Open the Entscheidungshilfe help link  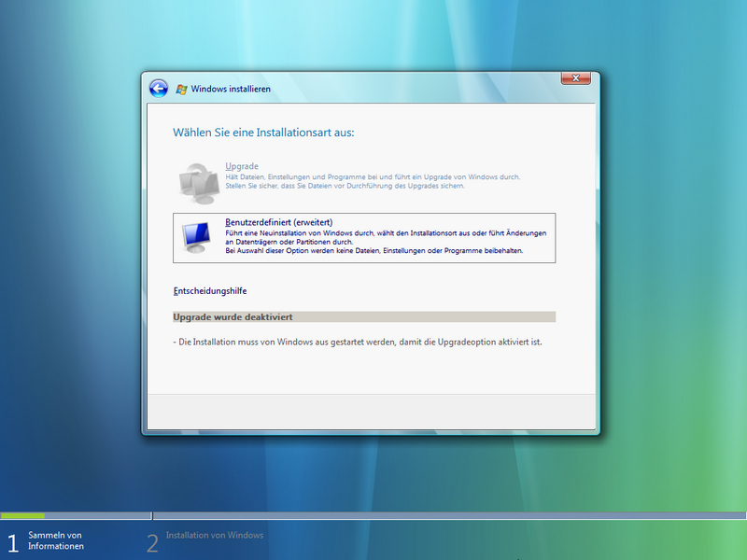[210, 291]
